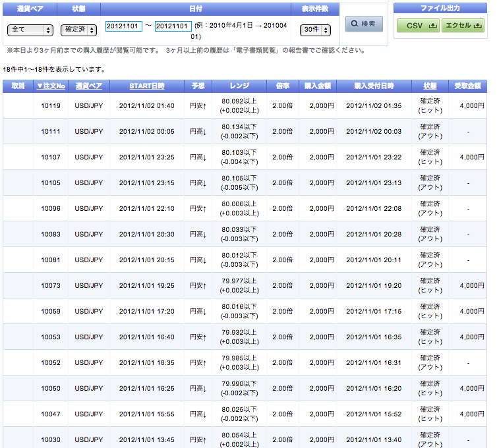The width and height of the screenshot is (497, 448).
Task: Click the 受取金額 column header
Action: click(469, 86)
